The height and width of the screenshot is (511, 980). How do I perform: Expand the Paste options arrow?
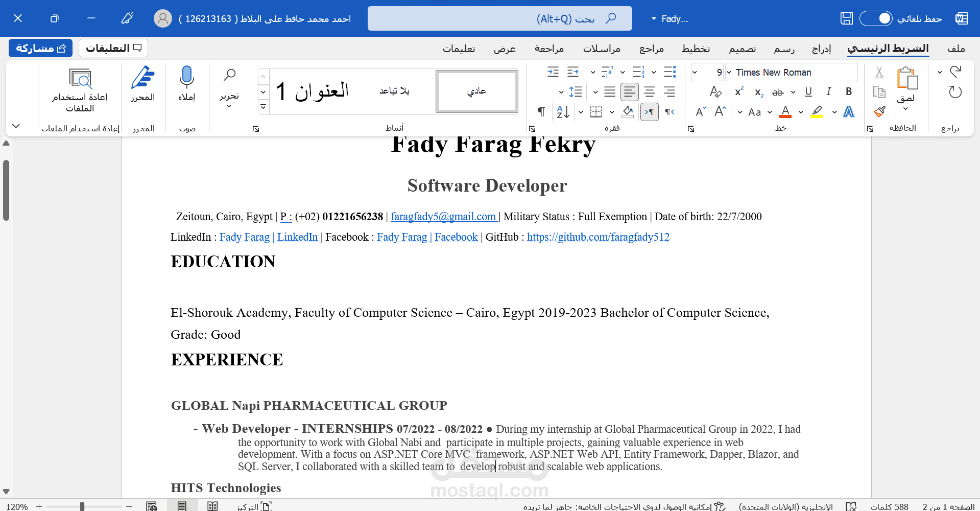[x=906, y=108]
